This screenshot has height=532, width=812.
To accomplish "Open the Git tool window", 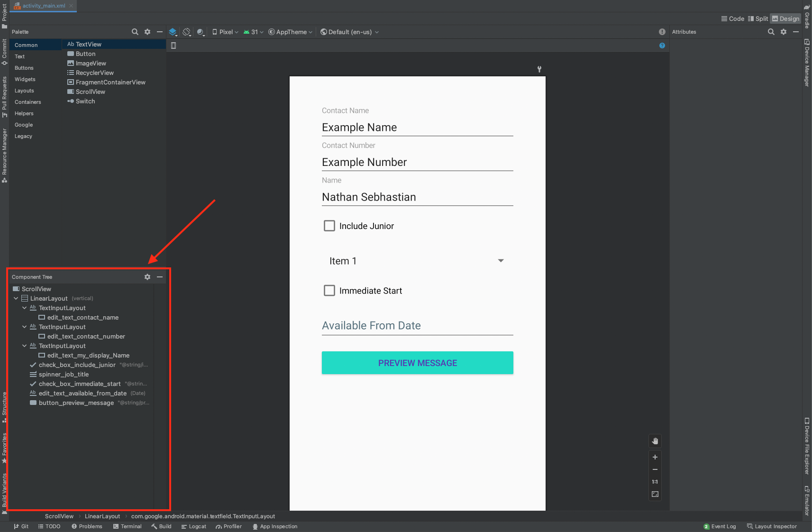I will 21,526.
